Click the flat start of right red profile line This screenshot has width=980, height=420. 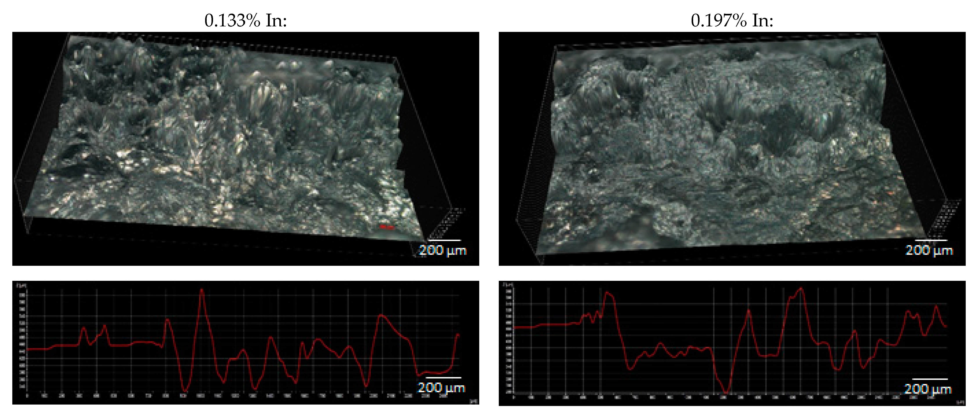pyautogui.click(x=524, y=327)
